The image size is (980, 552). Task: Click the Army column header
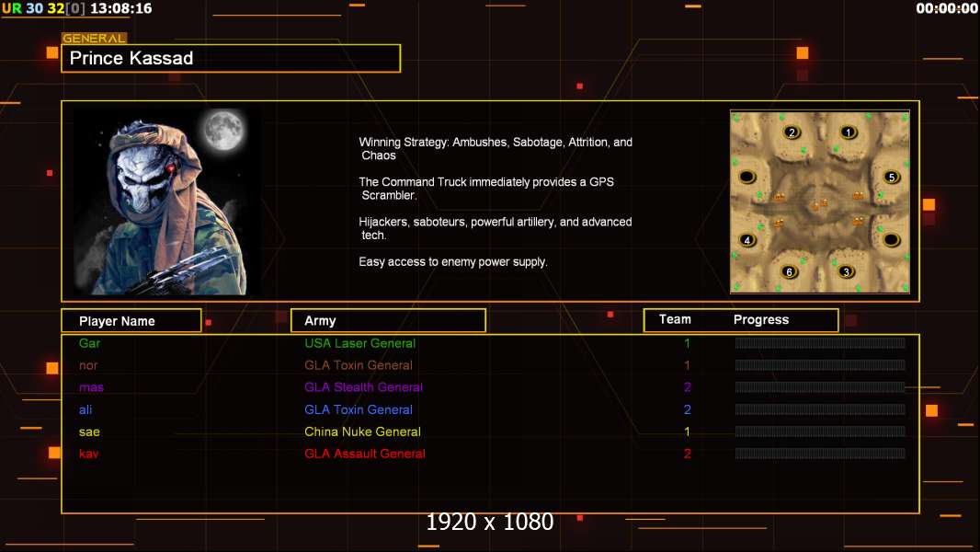coord(388,321)
